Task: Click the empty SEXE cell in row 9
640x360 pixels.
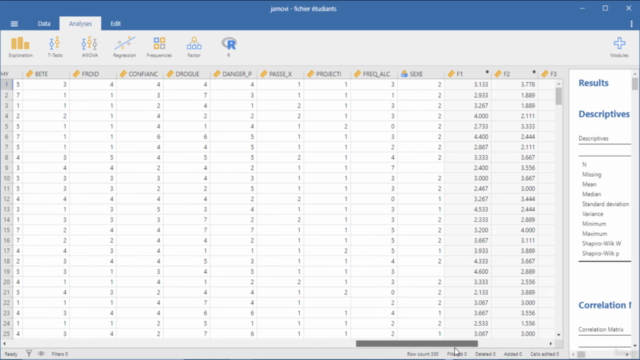Action: 422,168
